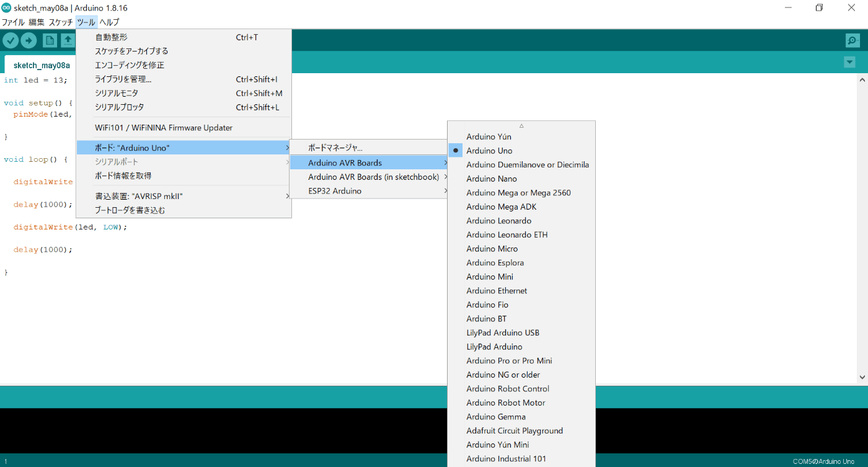The image size is (868, 467).
Task: Open the 編集 menu
Action: point(37,22)
